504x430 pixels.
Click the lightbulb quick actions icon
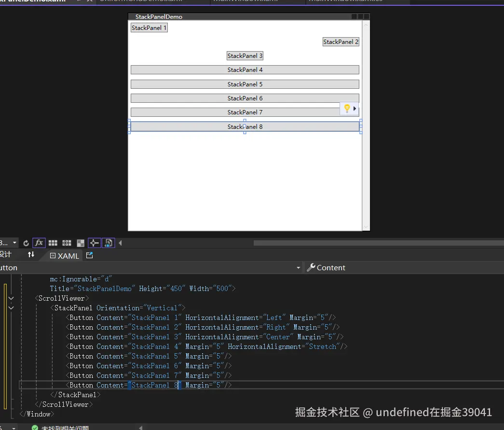coord(347,109)
